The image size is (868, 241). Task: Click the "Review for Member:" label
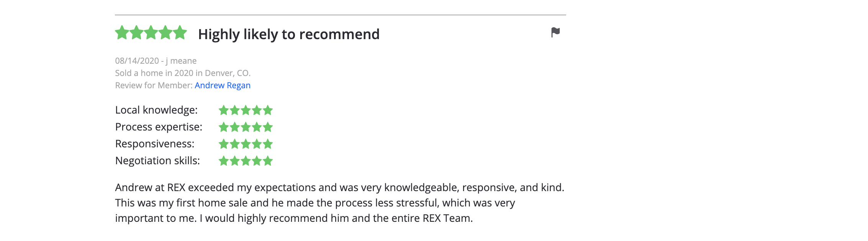[x=154, y=85]
